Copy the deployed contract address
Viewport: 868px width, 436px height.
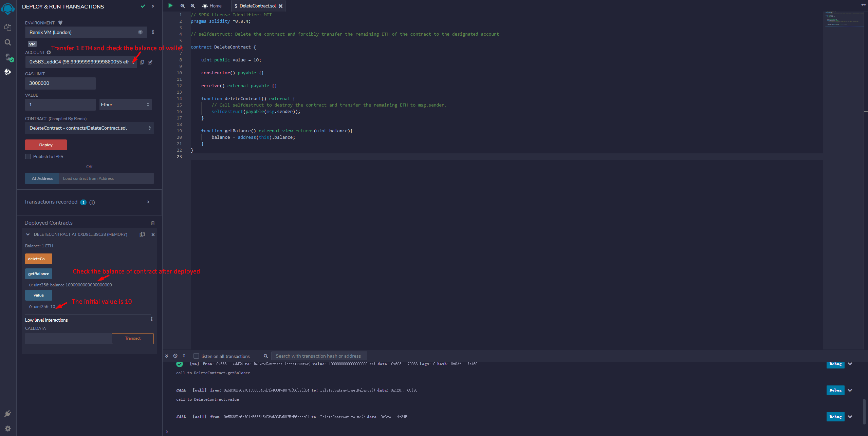pyautogui.click(x=142, y=234)
